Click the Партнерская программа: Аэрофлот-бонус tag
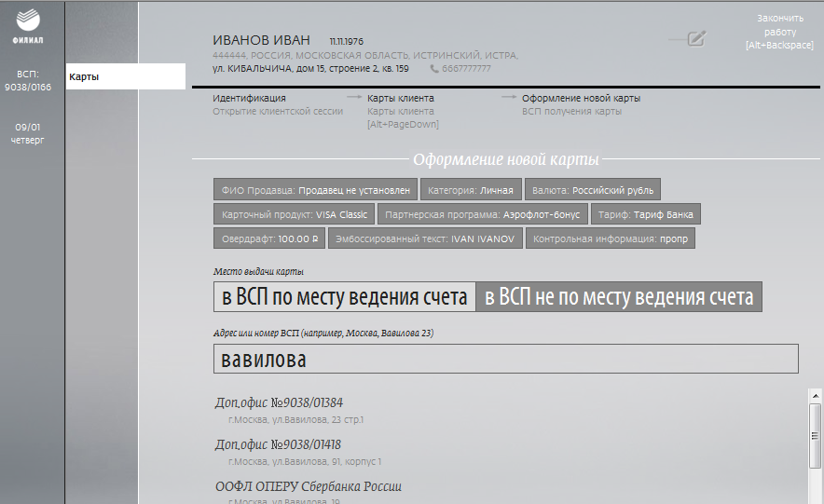Viewport: 824px width, 504px height. [483, 214]
